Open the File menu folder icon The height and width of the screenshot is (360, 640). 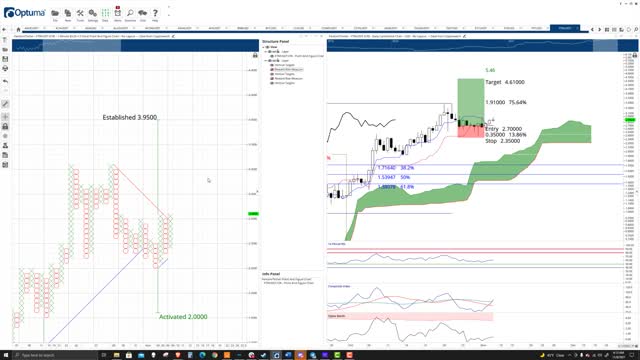55,13
